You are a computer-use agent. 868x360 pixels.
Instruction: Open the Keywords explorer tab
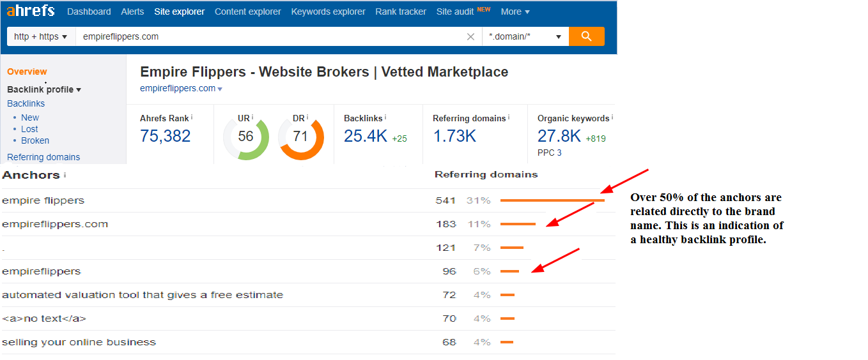(x=329, y=11)
